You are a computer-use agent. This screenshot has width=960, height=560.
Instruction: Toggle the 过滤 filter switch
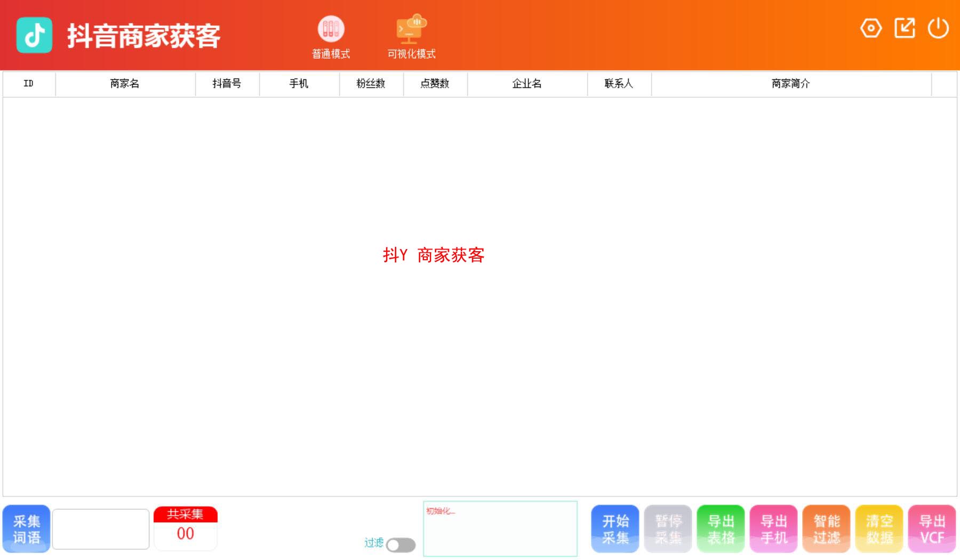[x=401, y=545]
